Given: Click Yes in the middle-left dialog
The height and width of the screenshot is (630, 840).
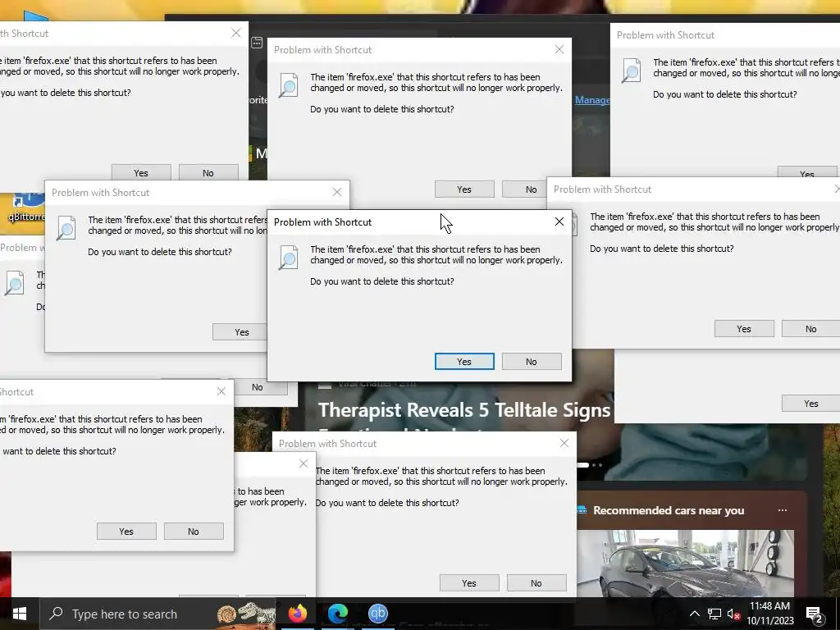Looking at the screenshot, I should pyautogui.click(x=240, y=332).
